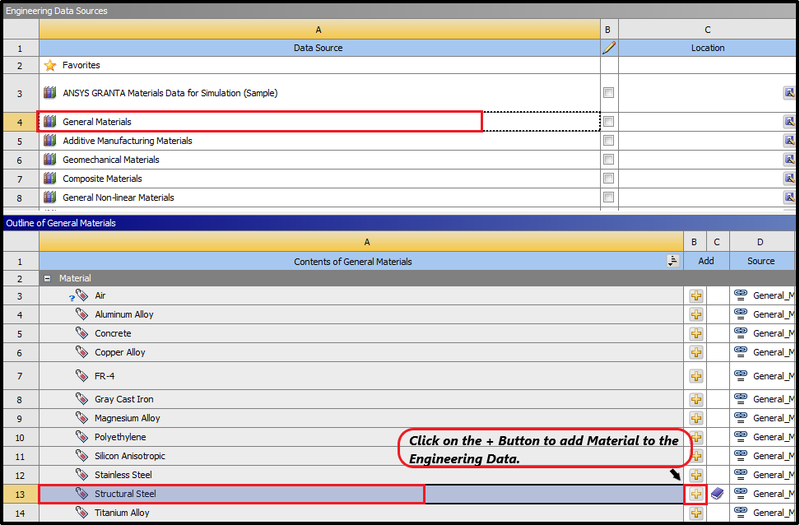
Task: Toggle edit checkbox for Additive Manufacturing Materials
Action: point(608,141)
